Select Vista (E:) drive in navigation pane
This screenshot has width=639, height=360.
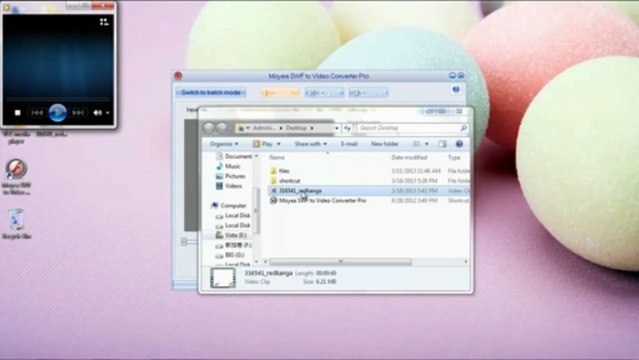231,235
